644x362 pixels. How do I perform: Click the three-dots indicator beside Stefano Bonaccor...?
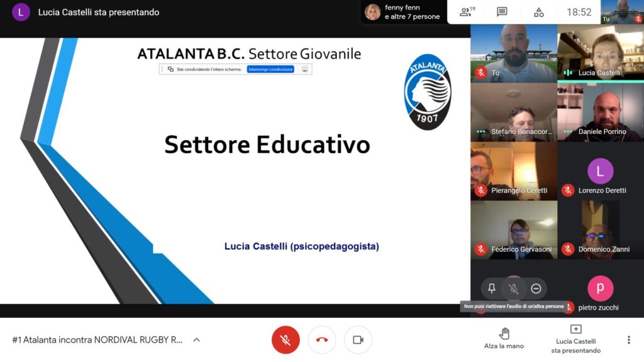point(481,132)
